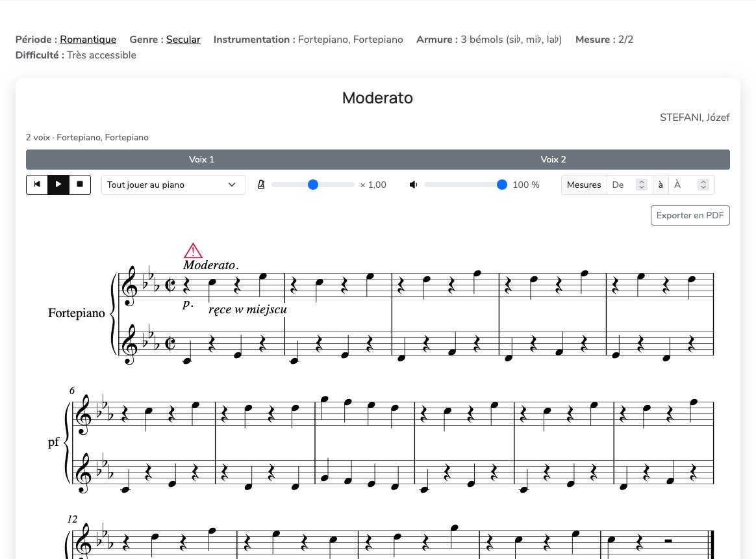Click the 'p.' dynamic marking in score
This screenshot has height=559, width=756.
pyautogui.click(x=188, y=304)
